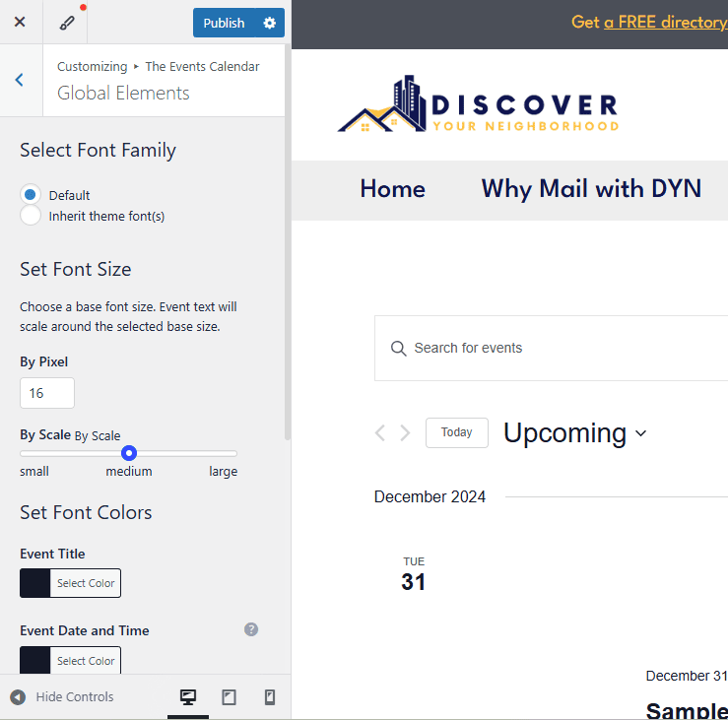Click the Today button
Image resolution: width=728 pixels, height=720 pixels.
[x=456, y=432]
